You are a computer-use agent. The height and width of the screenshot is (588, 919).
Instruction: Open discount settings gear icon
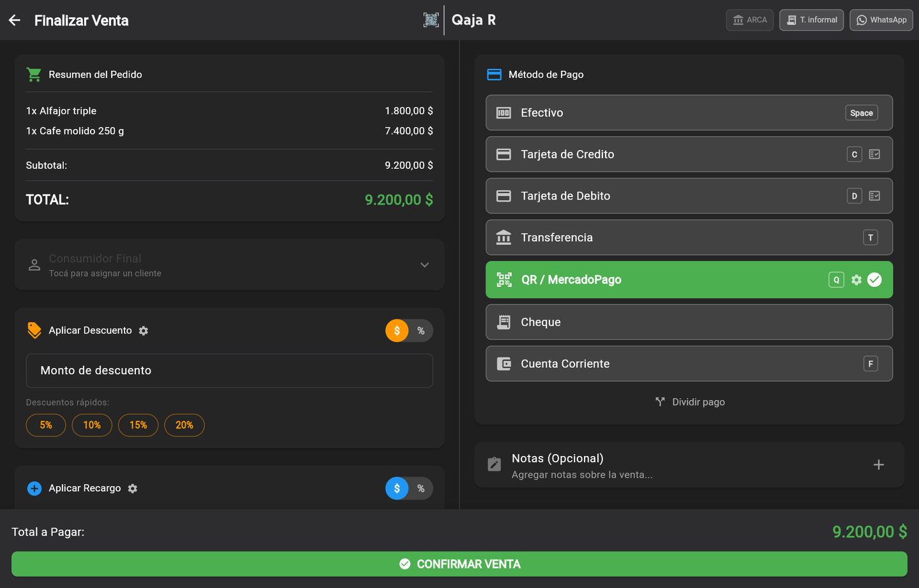tap(144, 330)
